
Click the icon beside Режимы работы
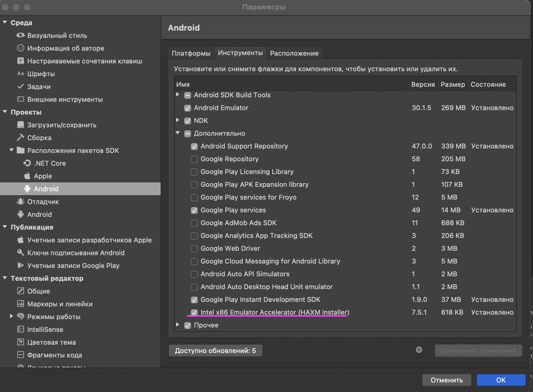pyautogui.click(x=20, y=317)
